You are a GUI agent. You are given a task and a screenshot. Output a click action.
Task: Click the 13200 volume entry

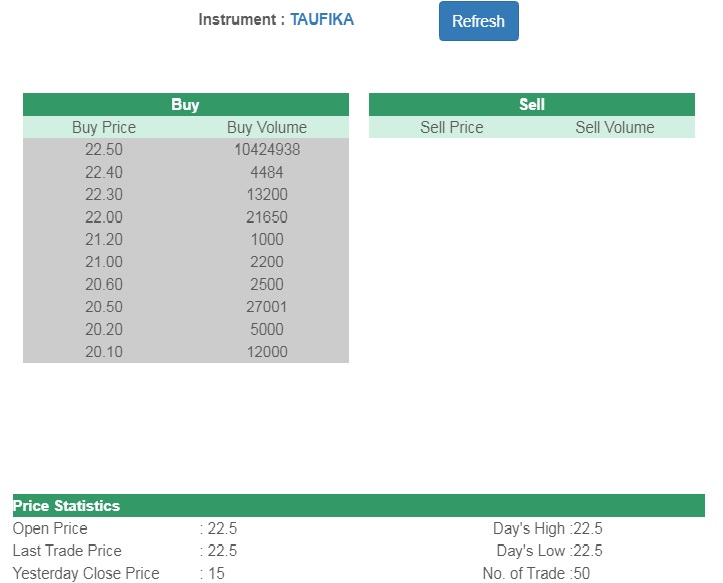click(267, 194)
